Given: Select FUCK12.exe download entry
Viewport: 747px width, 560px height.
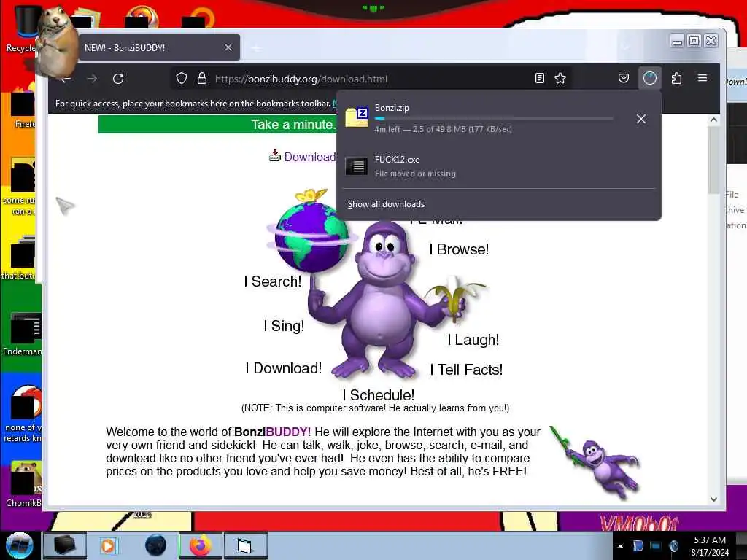Looking at the screenshot, I should (499, 166).
